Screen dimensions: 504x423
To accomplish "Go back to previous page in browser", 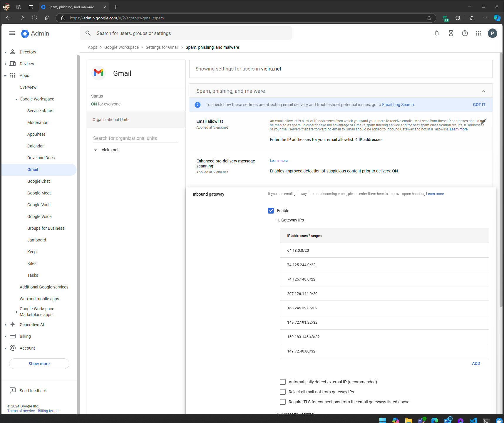I will click(x=9, y=18).
